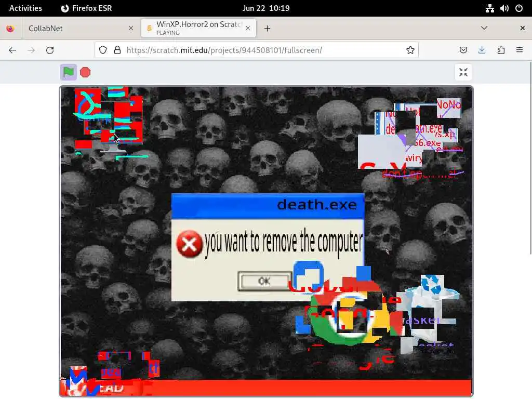Viewport: 532px width, 399px height.
Task: Open the power system menu icon
Action: point(519,8)
